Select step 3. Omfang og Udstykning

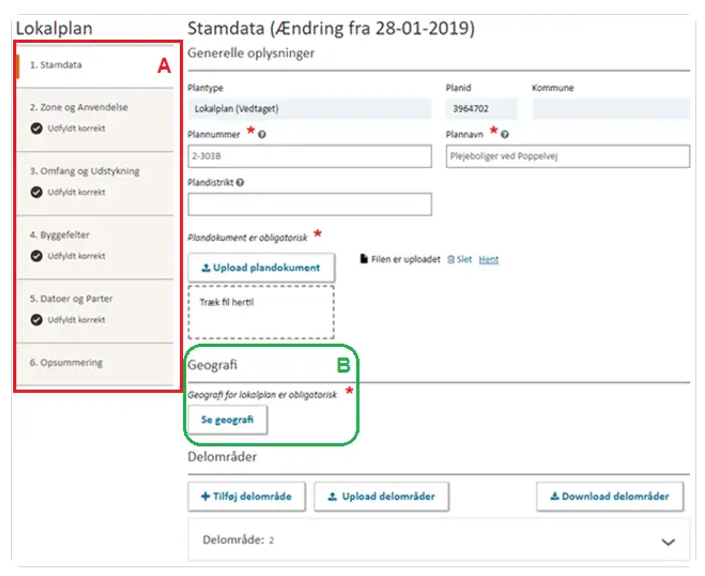pyautogui.click(x=84, y=171)
